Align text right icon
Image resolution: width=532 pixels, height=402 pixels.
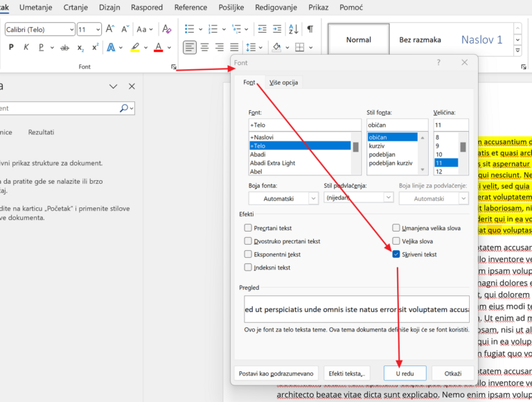coord(220,47)
